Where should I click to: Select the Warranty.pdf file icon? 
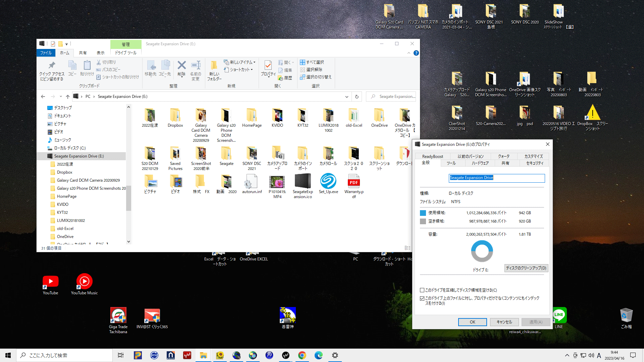354,186
